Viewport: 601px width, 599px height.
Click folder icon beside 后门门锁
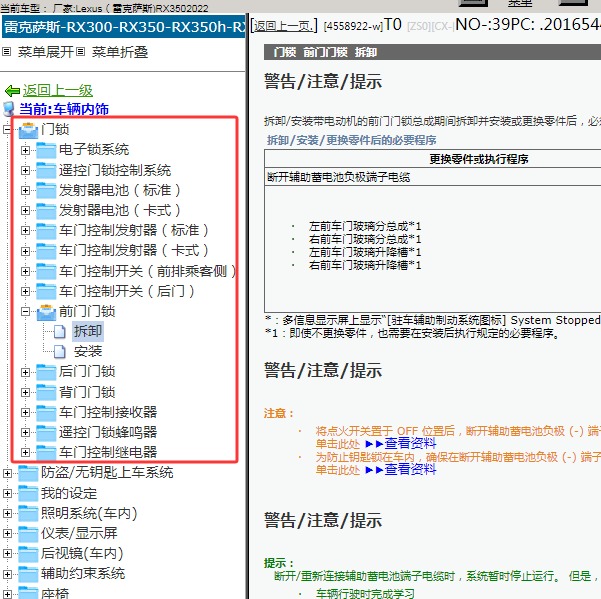tap(46, 372)
